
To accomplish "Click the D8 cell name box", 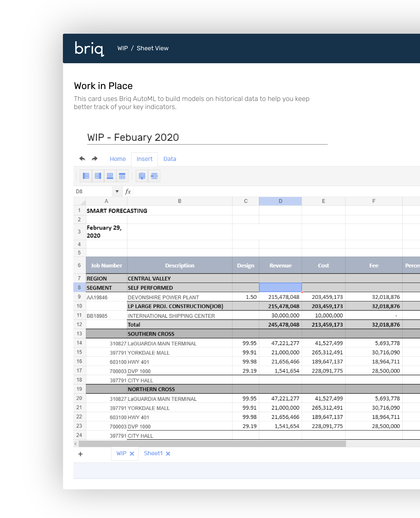I will pyautogui.click(x=93, y=192).
